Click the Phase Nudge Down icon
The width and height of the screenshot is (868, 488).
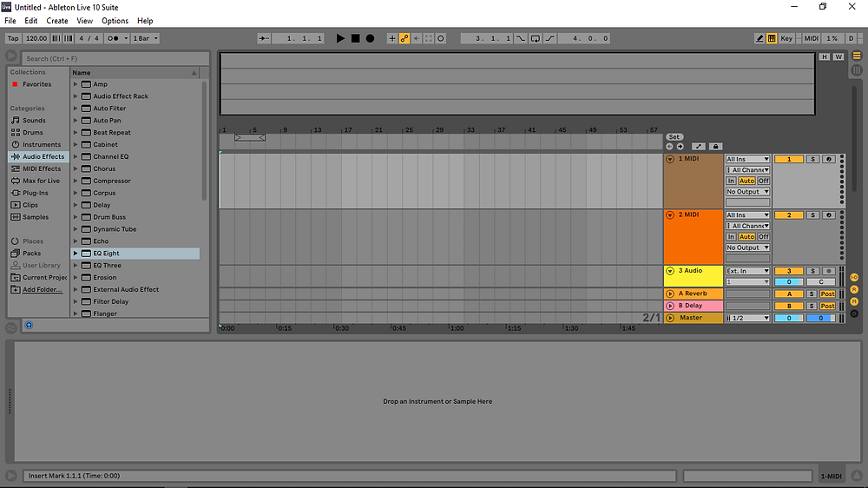coord(56,38)
